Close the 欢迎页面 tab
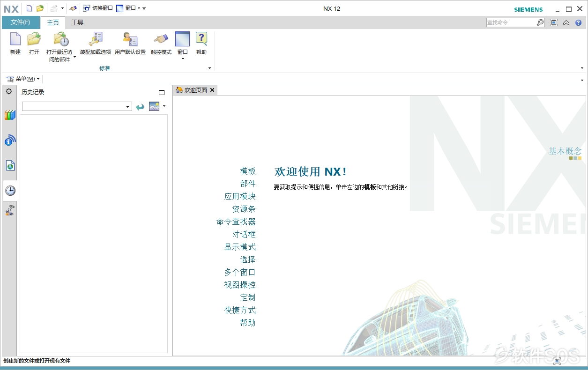Screen dimensions: 588x370 212,90
